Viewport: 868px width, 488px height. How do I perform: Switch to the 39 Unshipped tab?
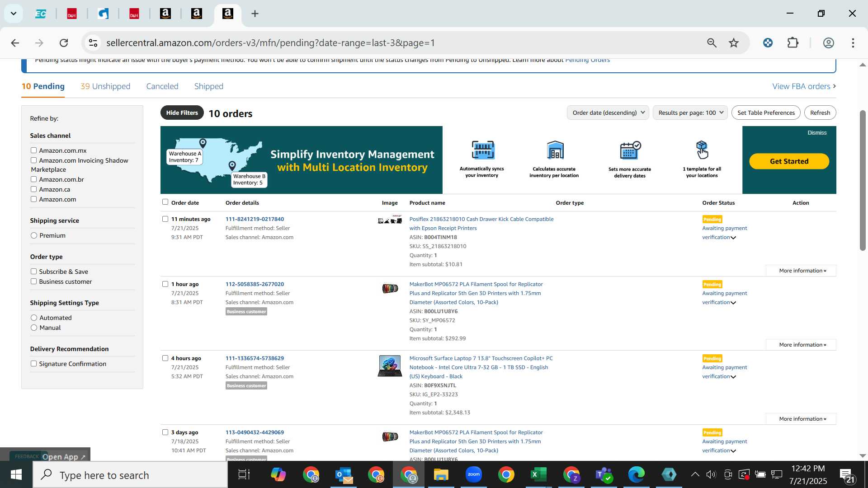[x=105, y=86]
